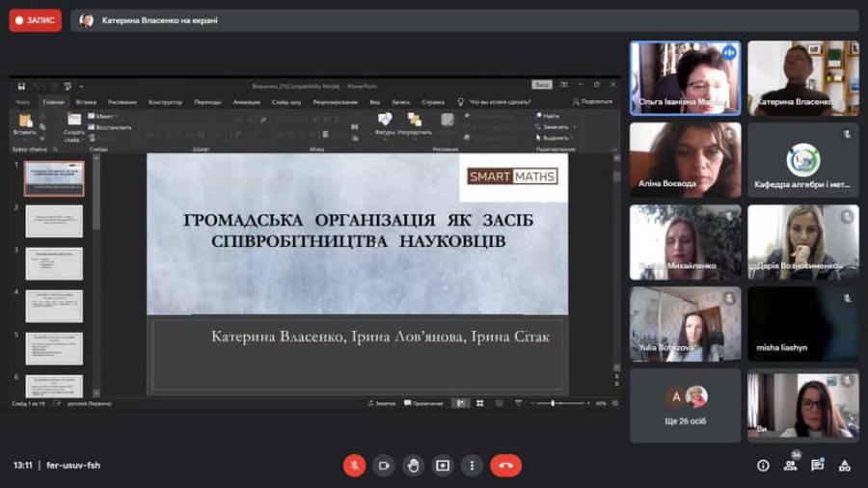
Task: Start presenting your screen
Action: click(443, 465)
